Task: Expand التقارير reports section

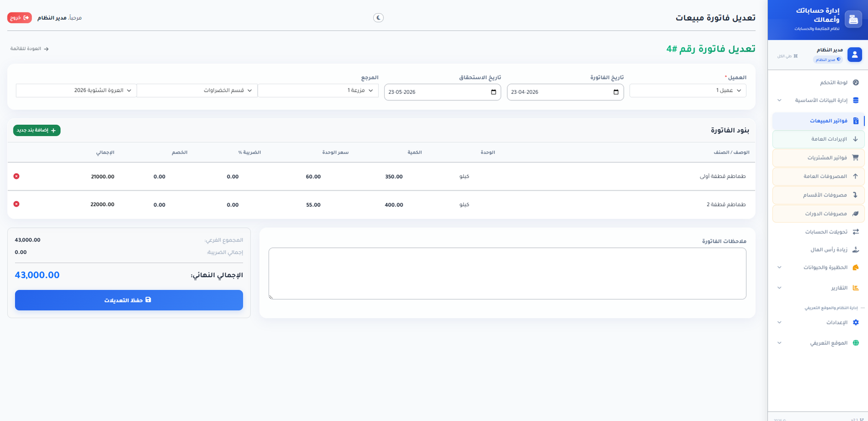Action: tap(818, 288)
